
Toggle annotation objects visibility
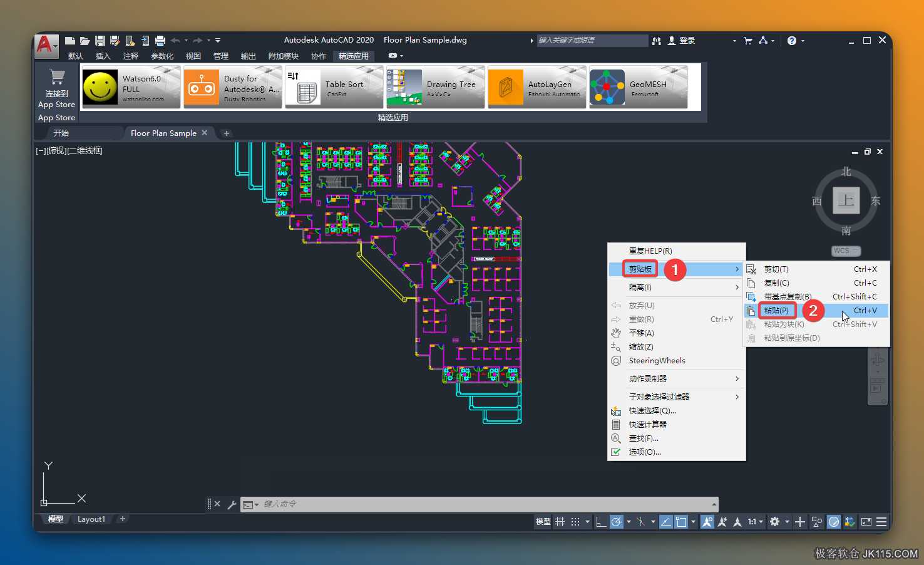(x=707, y=522)
